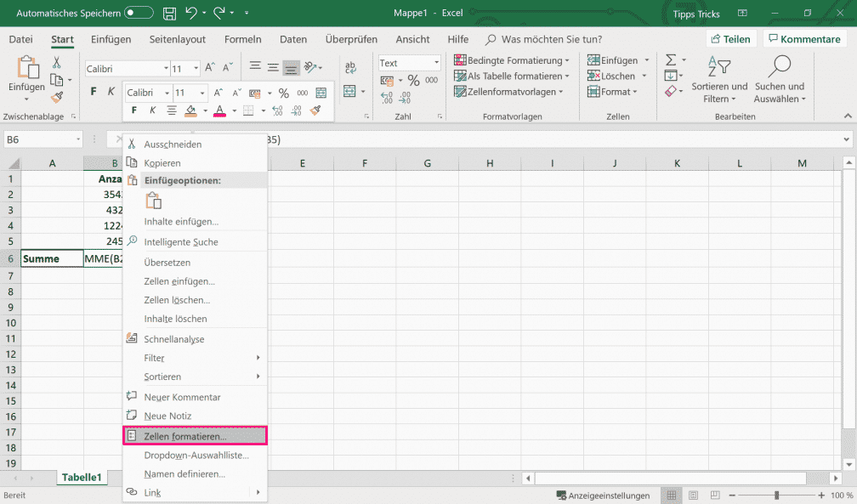This screenshot has width=857, height=504.
Task: Click the 'Was möchten Sie tun?' search field
Action: 552,39
